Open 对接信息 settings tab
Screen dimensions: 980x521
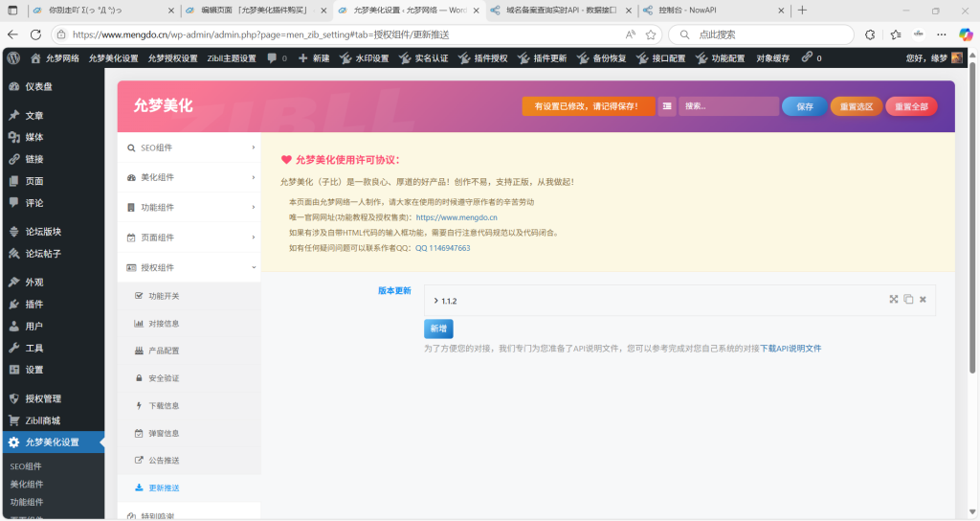click(189, 324)
